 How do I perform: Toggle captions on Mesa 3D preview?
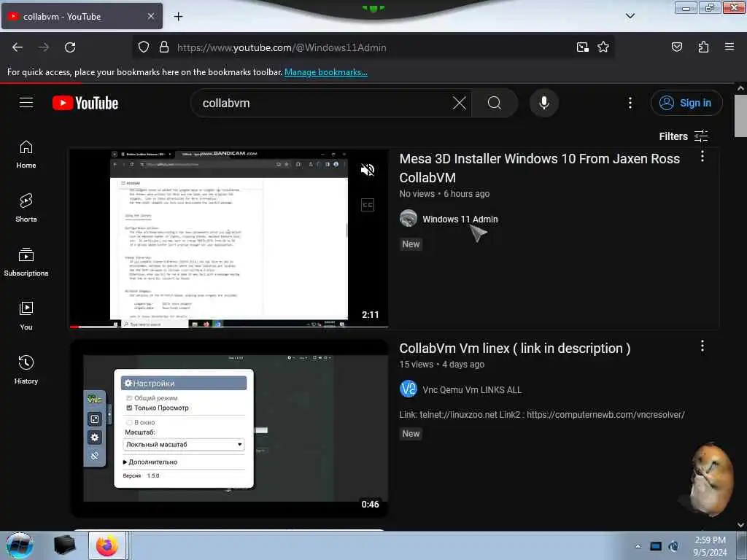pyautogui.click(x=368, y=205)
